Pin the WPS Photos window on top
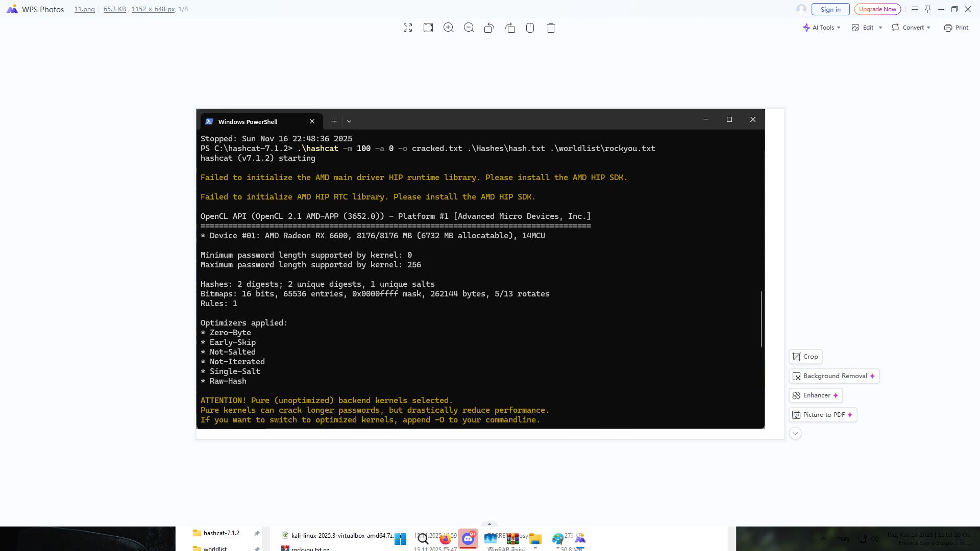This screenshot has height=551, width=980. [928, 9]
